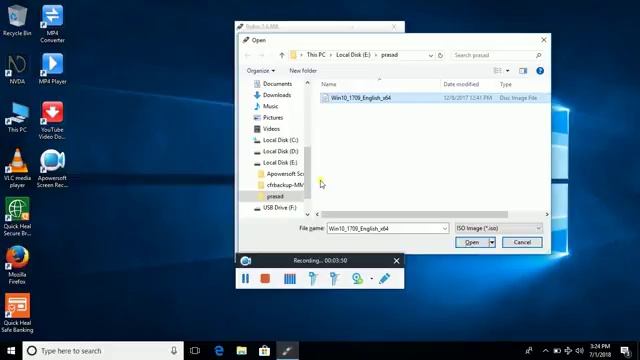Image resolution: width=640 pixels, height=360 pixels.
Task: Launch Microsoft Edge from the taskbar
Action: pyautogui.click(x=219, y=351)
